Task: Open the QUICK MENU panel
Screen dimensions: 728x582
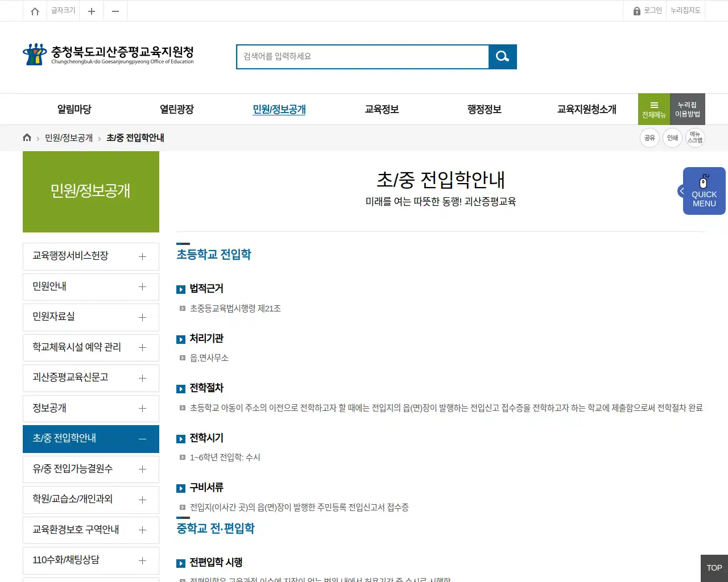Action: pos(704,191)
